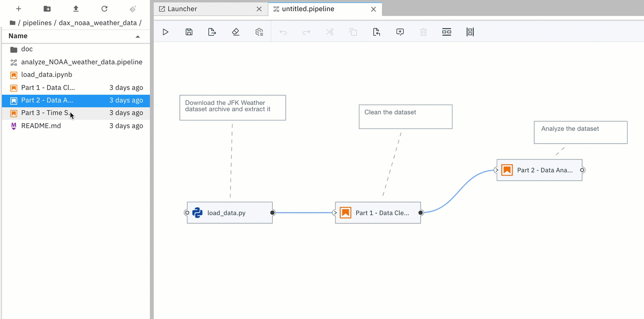Select the 'Clean the dataset' comment box

[406, 116]
